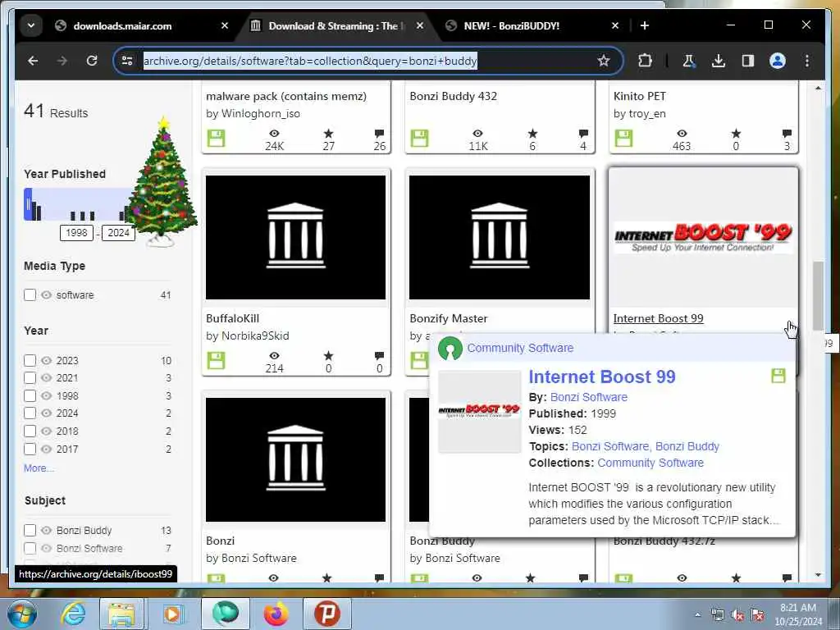This screenshot has height=630, width=840.
Task: Open the Chrome Labs flask icon
Action: [688, 61]
